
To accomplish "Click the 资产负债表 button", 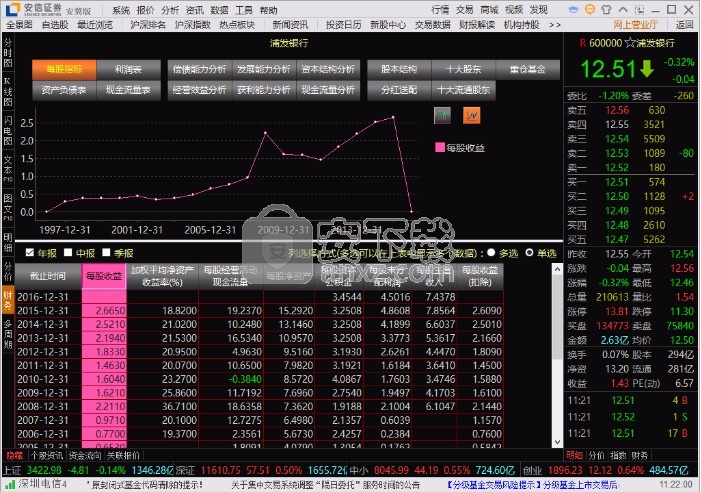I will (x=64, y=90).
